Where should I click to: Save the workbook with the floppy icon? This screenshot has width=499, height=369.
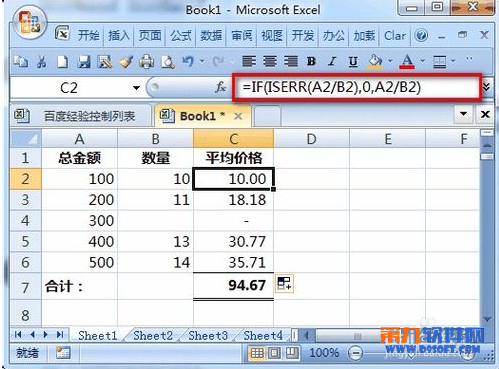click(84, 62)
